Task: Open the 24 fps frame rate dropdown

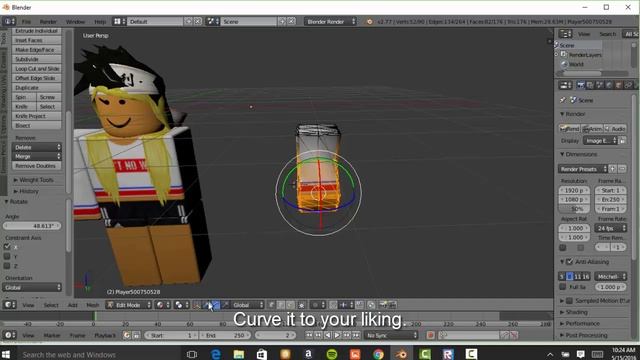Action: point(611,228)
